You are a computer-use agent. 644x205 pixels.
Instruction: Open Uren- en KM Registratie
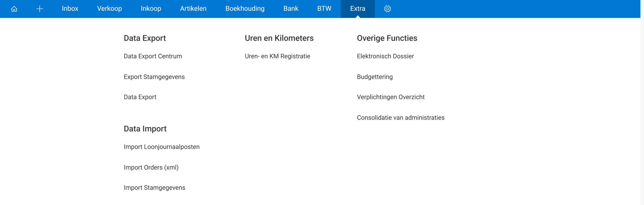pyautogui.click(x=277, y=56)
